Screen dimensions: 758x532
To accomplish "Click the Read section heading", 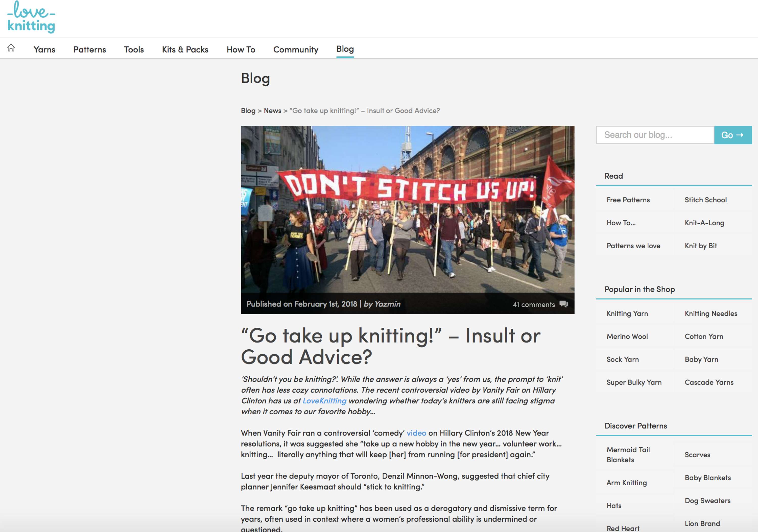I will (x=613, y=176).
